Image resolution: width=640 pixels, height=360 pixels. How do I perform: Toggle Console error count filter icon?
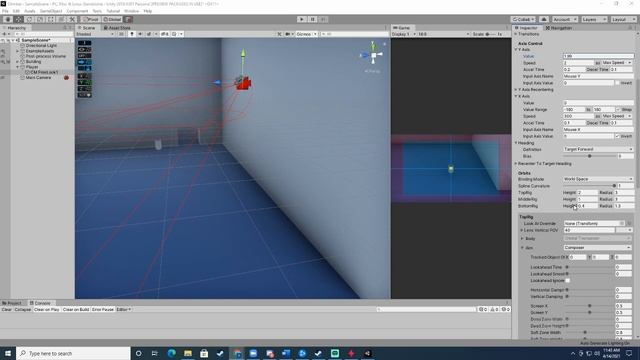pos(505,309)
